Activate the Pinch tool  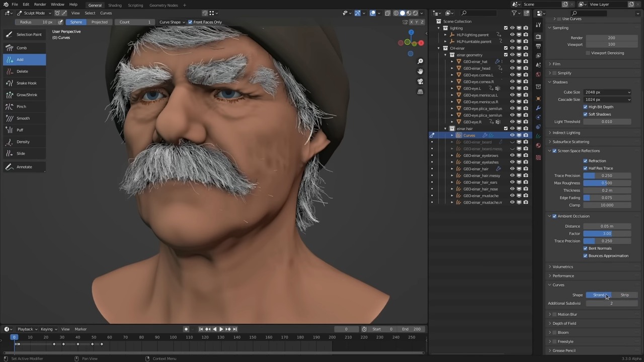coord(21,107)
